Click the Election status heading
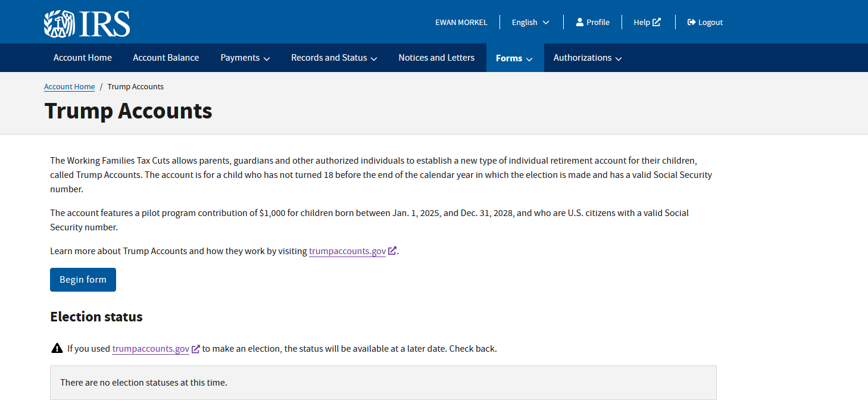Viewport: 868px width, 419px height. (x=96, y=317)
